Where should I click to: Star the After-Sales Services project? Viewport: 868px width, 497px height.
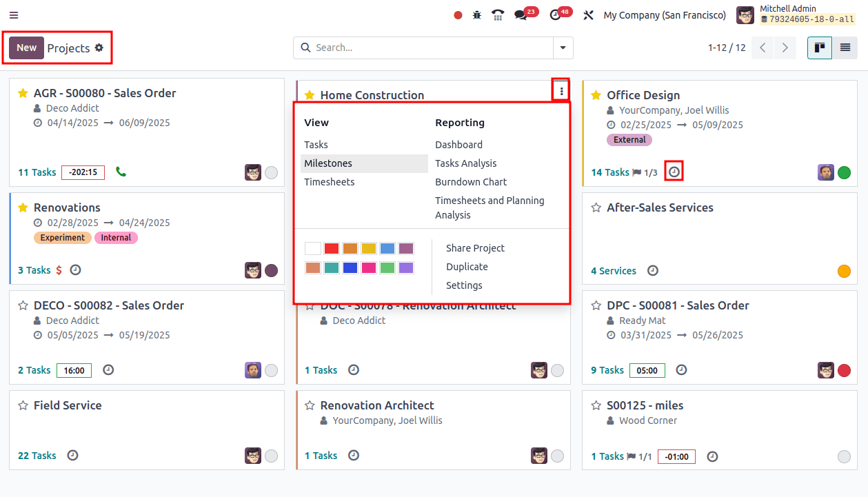click(596, 207)
